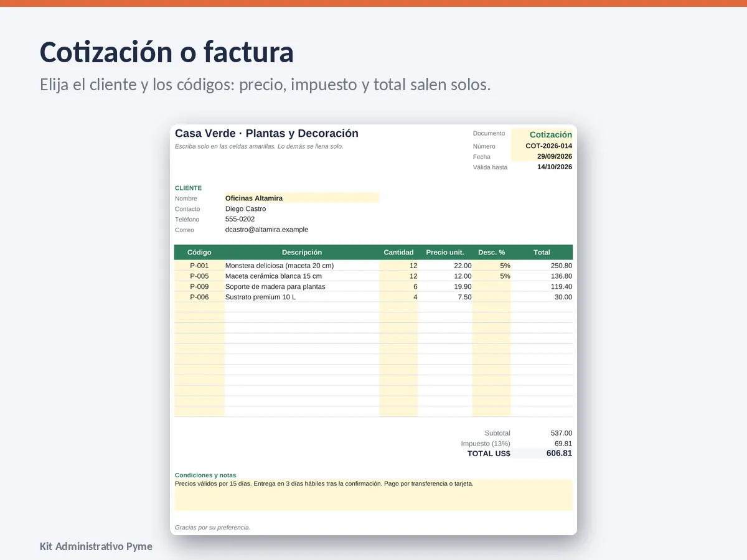The height and width of the screenshot is (560, 747).
Task: Click the yellow 'Cotización' document type cell
Action: pos(542,134)
